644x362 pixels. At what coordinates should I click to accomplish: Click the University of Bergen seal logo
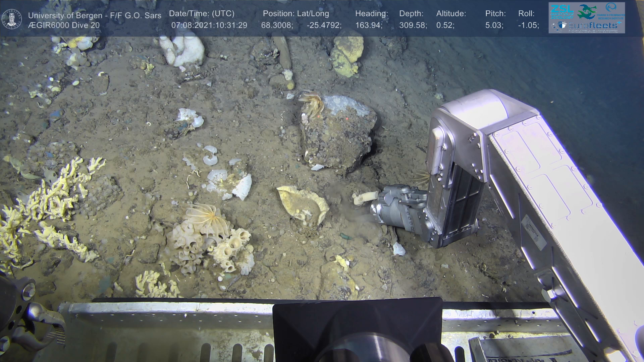pos(12,19)
